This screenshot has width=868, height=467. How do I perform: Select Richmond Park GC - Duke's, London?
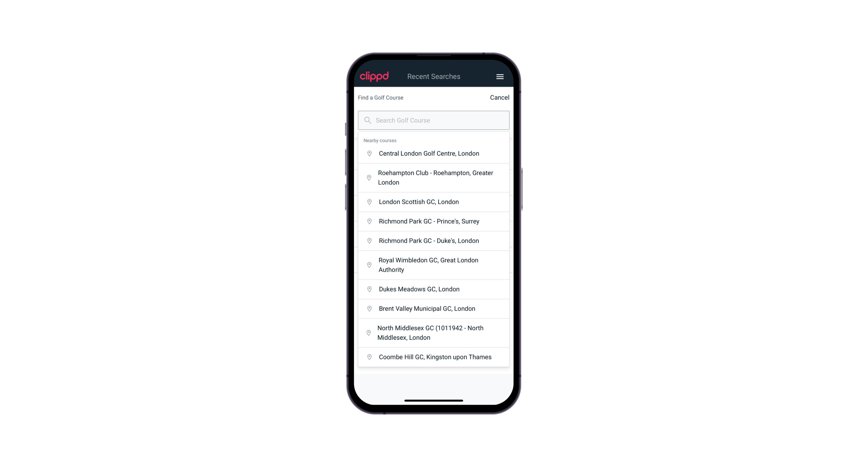pos(434,240)
